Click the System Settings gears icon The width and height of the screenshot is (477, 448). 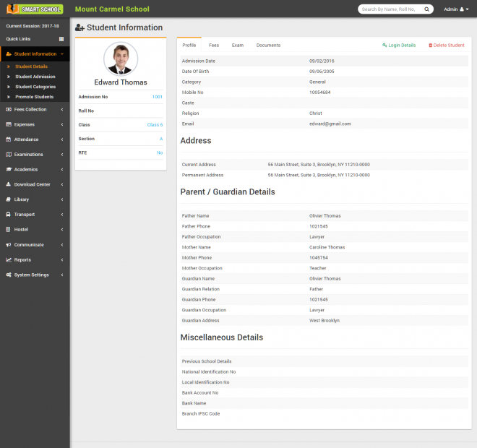coord(9,275)
